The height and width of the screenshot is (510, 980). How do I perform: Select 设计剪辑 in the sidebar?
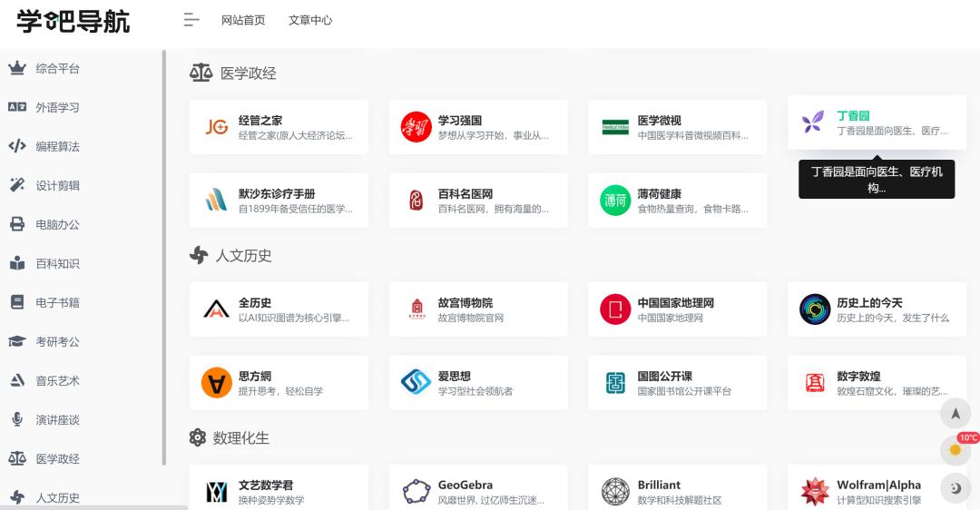click(x=57, y=186)
